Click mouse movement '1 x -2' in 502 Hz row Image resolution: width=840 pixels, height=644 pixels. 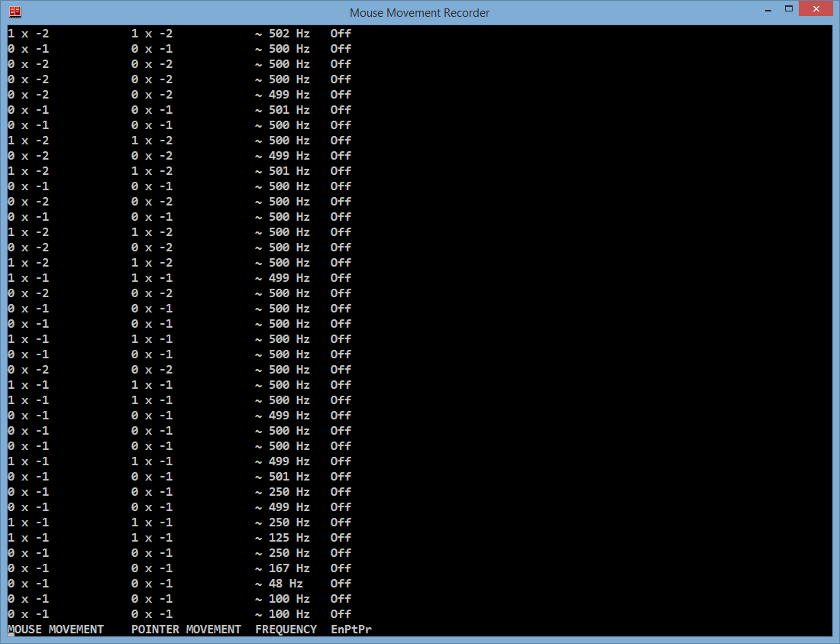[28, 33]
